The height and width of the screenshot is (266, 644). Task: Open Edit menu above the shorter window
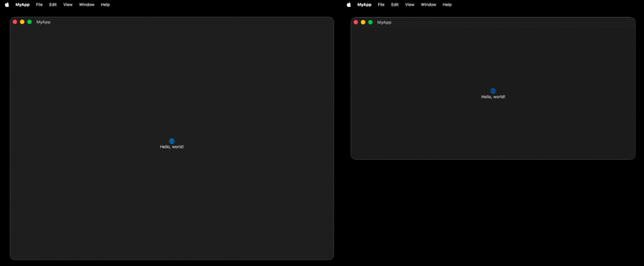click(395, 4)
